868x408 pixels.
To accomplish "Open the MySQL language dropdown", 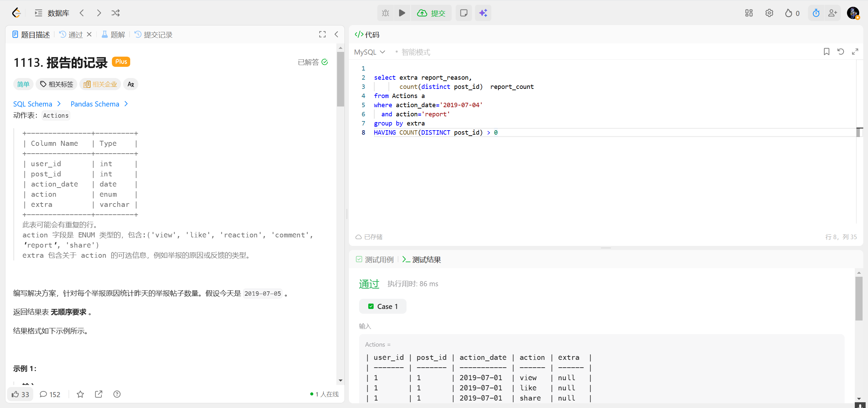I will click(x=370, y=52).
